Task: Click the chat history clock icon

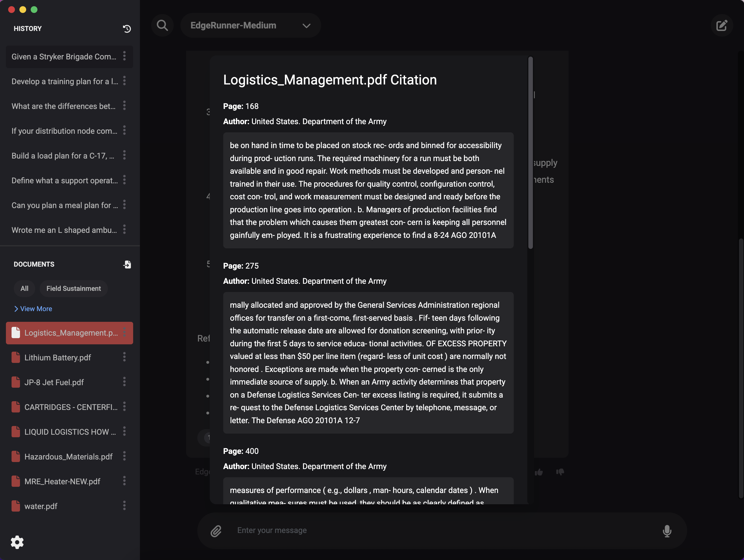Action: (x=127, y=29)
